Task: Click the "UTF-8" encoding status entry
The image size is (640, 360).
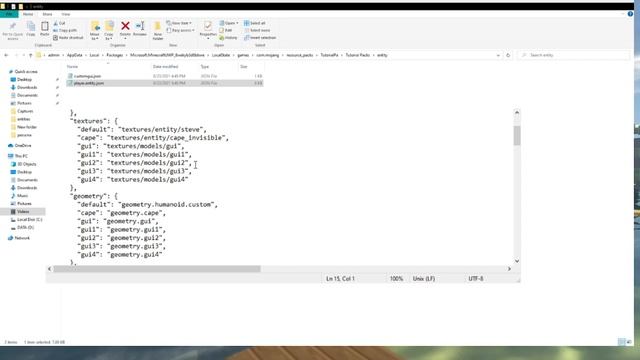Action: click(476, 278)
